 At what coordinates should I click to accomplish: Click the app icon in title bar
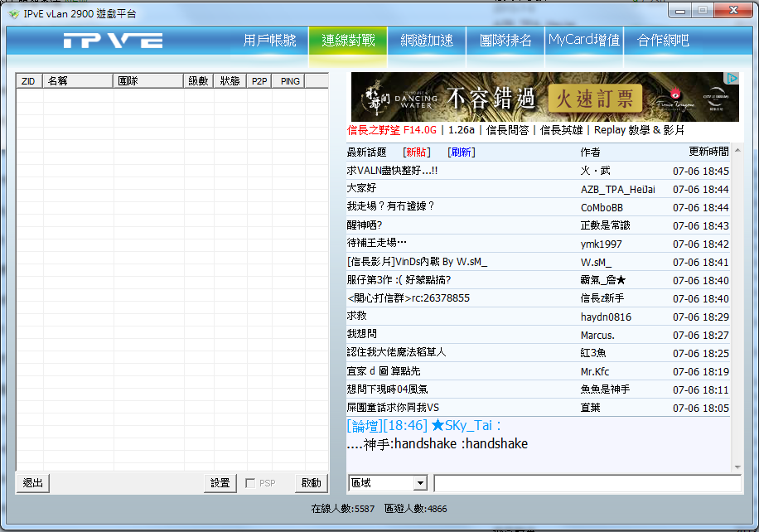click(x=12, y=14)
